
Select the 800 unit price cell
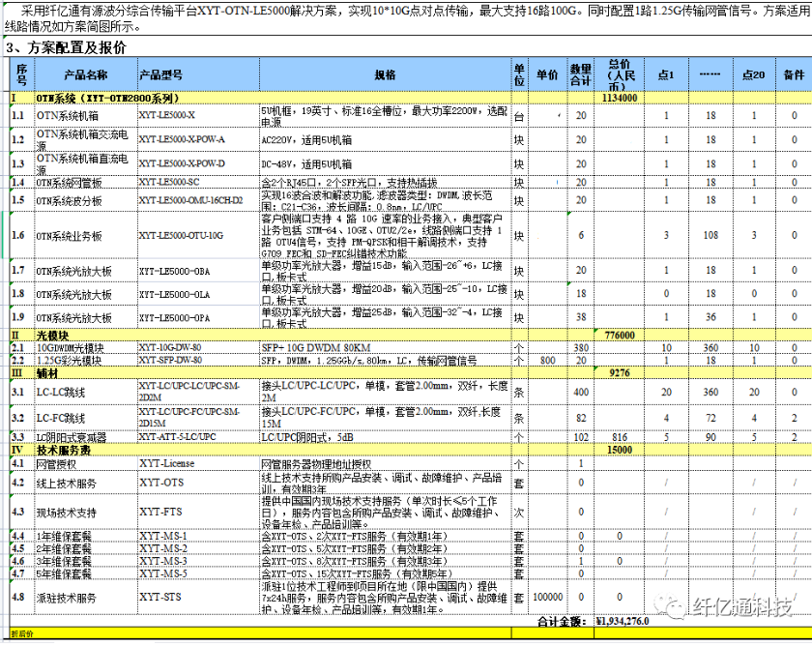coord(547,360)
